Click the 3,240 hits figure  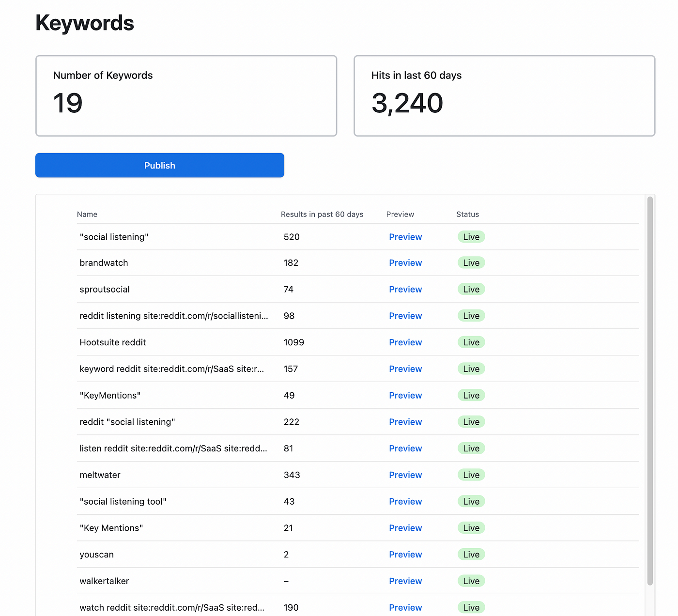pyautogui.click(x=407, y=103)
